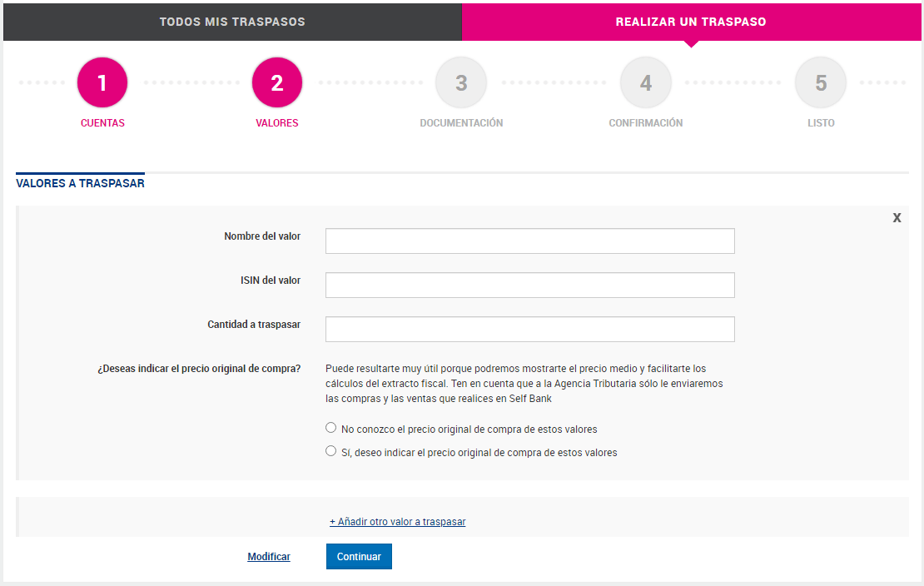
Task: Click the step 1 circle icon
Action: [x=102, y=83]
